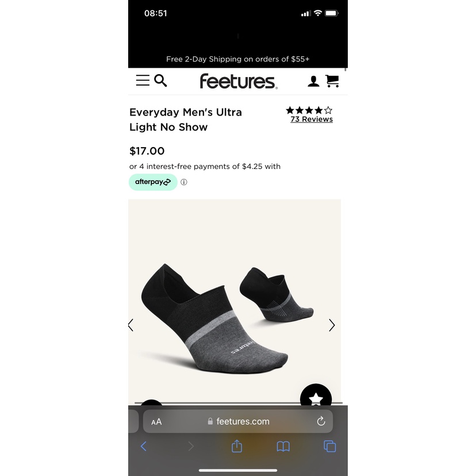Click the feetures logo to go home
The image size is (476, 476).
pyautogui.click(x=239, y=82)
